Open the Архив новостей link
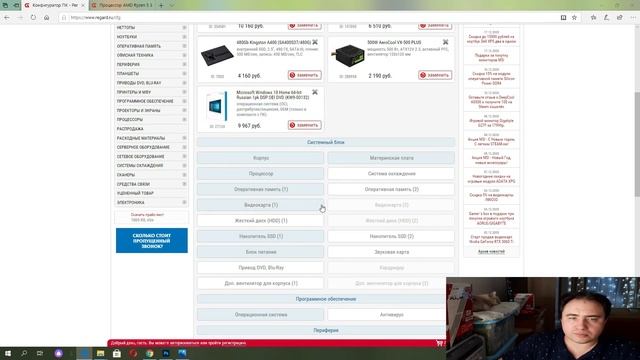 pos(491,251)
